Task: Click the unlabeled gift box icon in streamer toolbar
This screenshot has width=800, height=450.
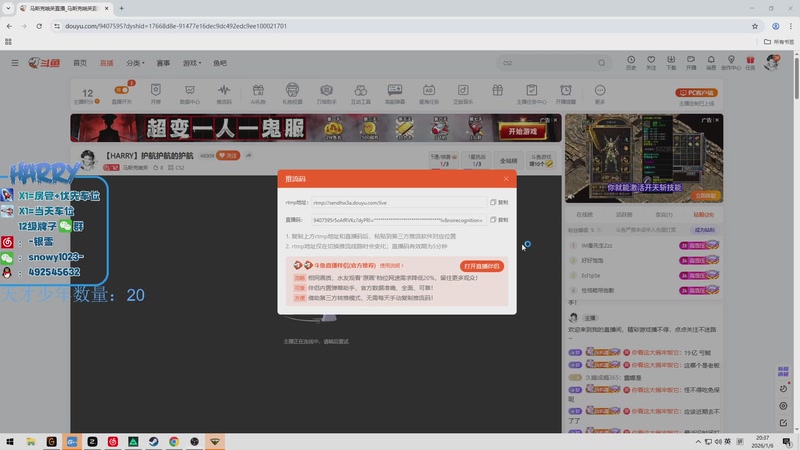Action: click(497, 90)
